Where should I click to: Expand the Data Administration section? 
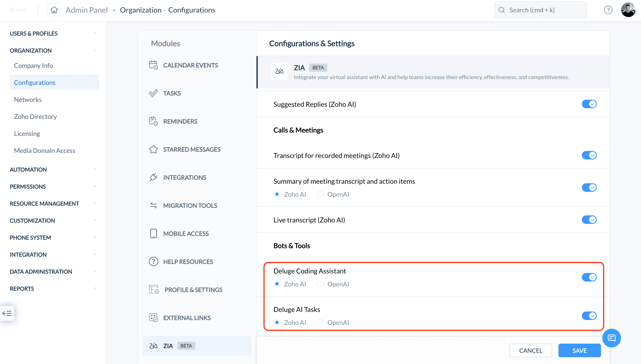[95, 271]
